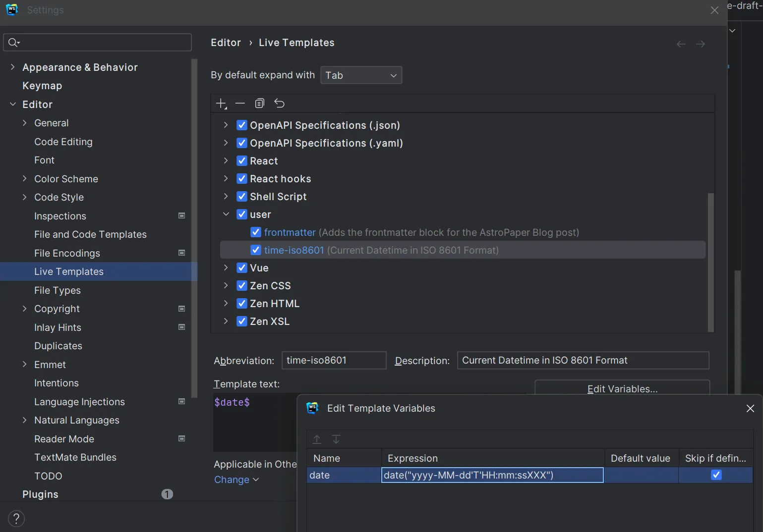Click File Encodings project-scope icon
The width and height of the screenshot is (763, 532).
pos(181,253)
